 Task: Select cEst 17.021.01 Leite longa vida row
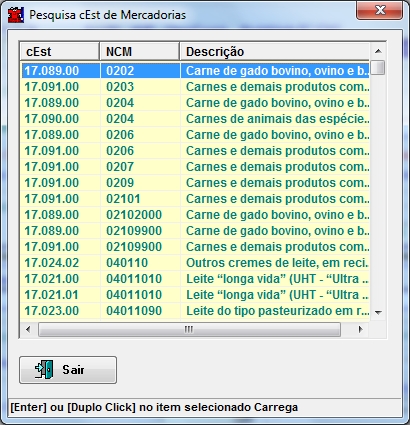[x=195, y=295]
